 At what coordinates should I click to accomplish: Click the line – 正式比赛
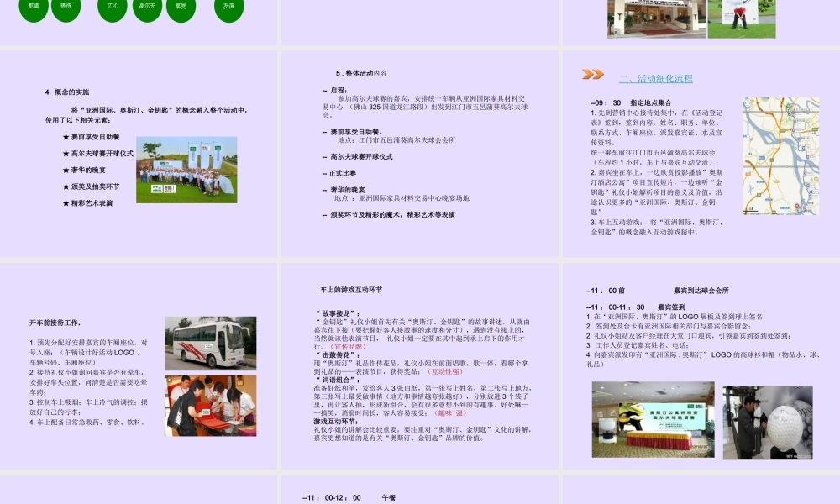339,174
